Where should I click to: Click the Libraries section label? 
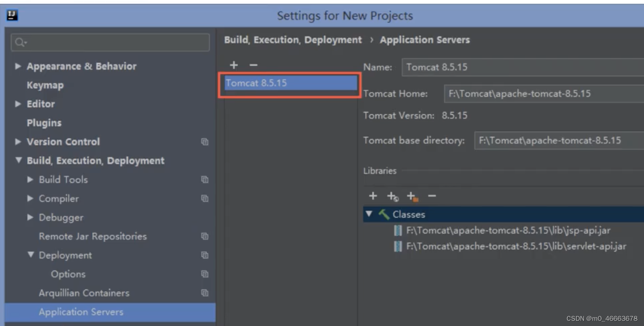pos(380,171)
